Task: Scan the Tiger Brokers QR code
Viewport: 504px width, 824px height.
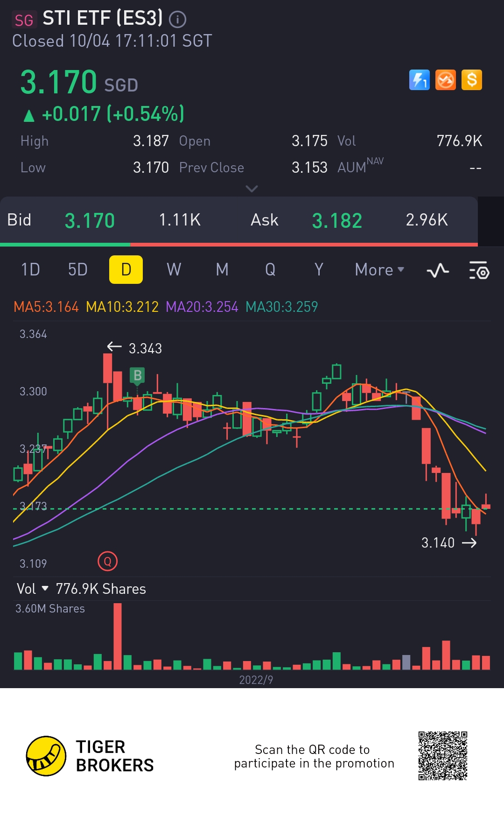Action: click(x=443, y=756)
